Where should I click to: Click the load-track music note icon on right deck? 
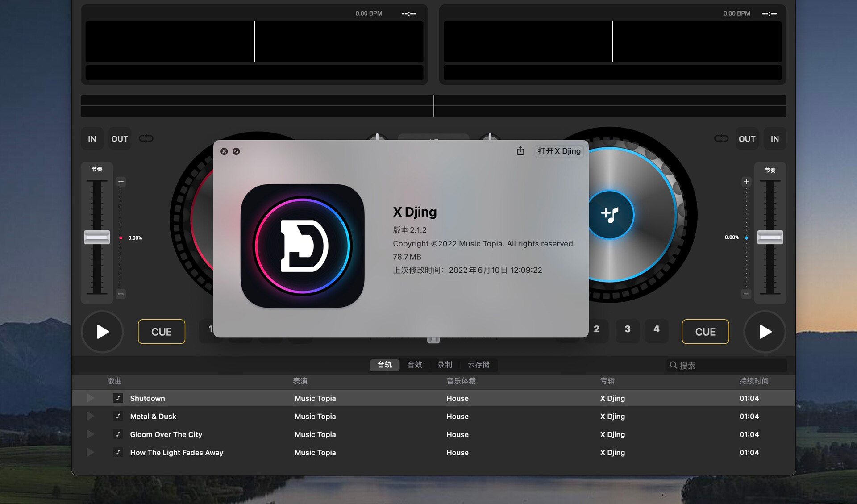click(611, 215)
